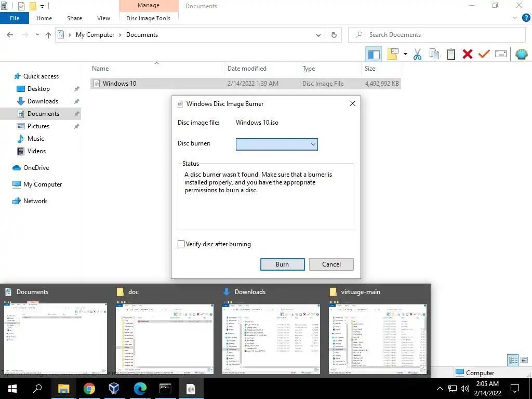
Task: Click the Classic Shell seashell icon
Action: point(521,54)
